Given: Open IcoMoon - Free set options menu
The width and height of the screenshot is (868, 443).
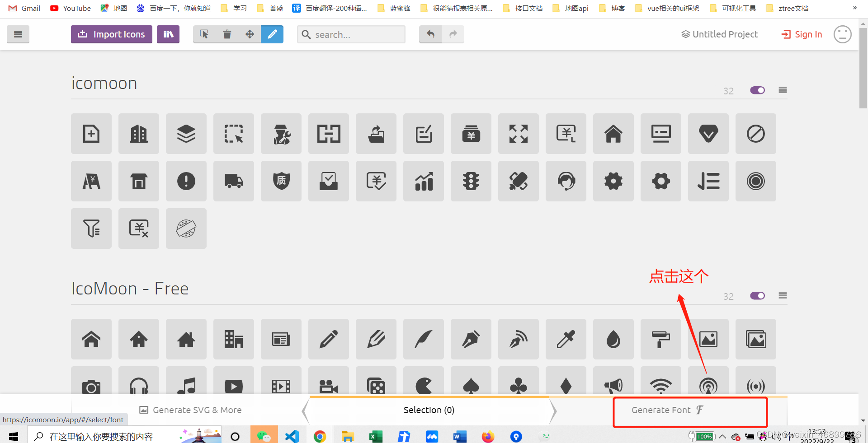Looking at the screenshot, I should tap(783, 296).
